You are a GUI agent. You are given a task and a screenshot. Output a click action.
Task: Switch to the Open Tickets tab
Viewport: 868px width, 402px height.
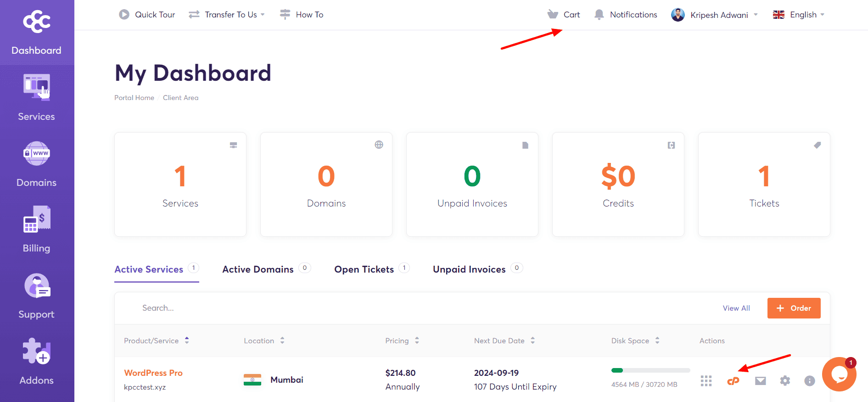coord(364,269)
